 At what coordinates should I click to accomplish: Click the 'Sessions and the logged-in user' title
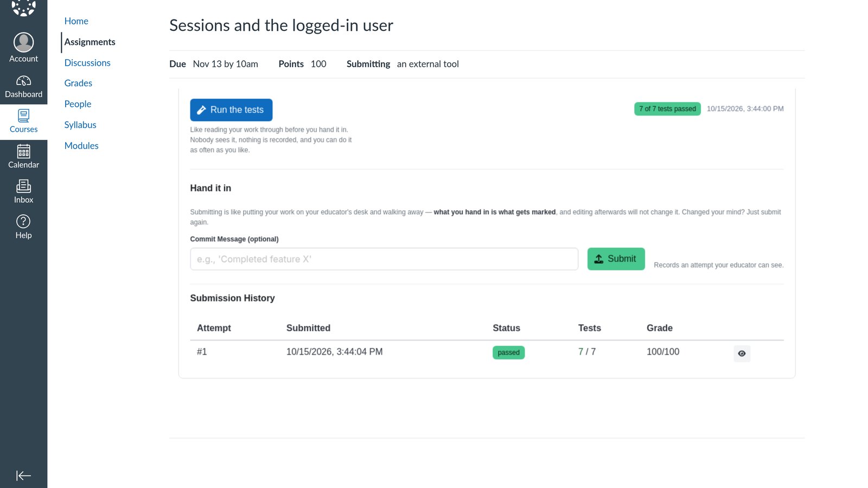pos(281,25)
